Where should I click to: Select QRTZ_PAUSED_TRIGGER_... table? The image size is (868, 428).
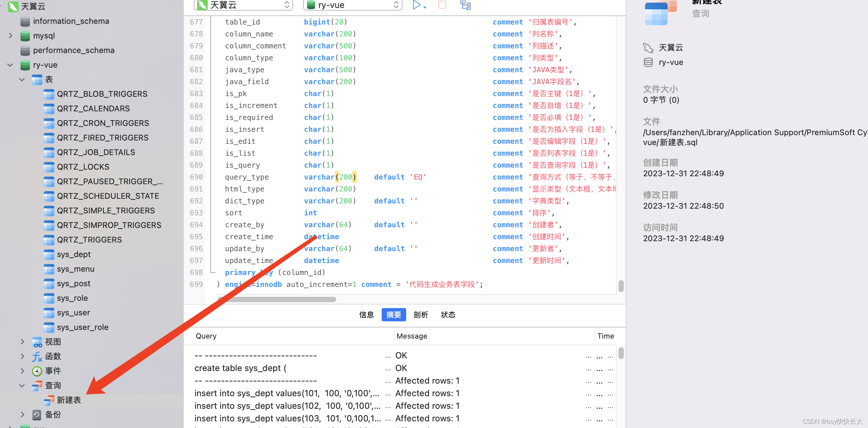110,181
